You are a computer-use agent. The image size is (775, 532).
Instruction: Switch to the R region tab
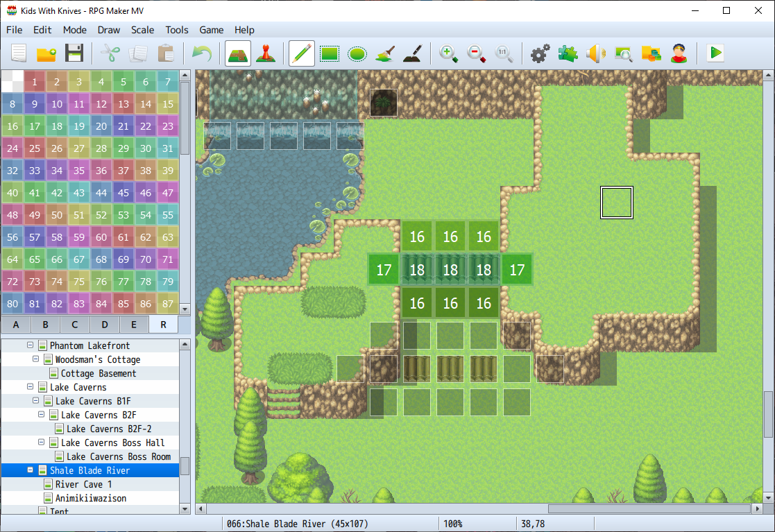coord(163,325)
